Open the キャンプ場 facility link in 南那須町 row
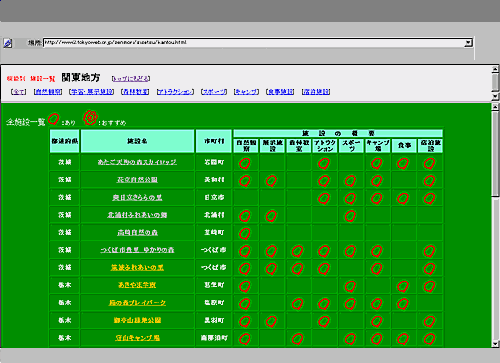This screenshot has height=363, width=500. coord(137,338)
